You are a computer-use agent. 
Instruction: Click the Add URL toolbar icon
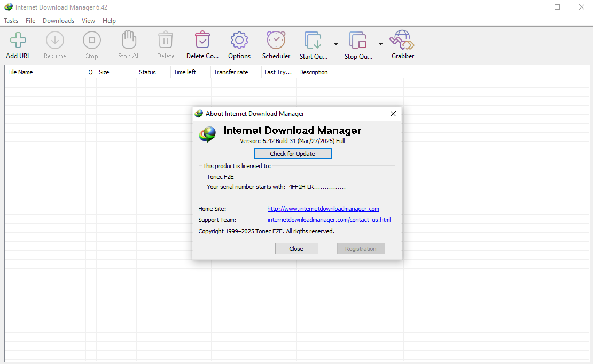coord(18,41)
